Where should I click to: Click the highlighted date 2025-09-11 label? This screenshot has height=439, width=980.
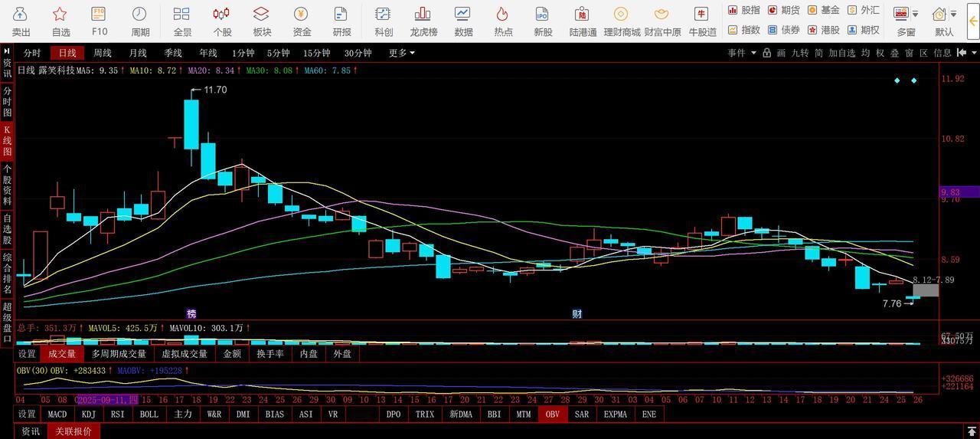point(108,400)
